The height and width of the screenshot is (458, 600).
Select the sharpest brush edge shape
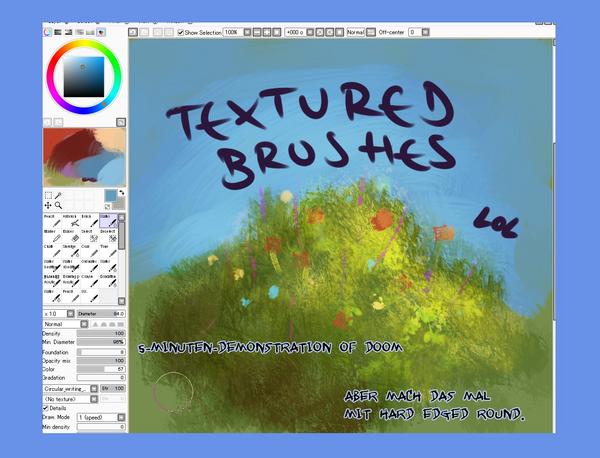tap(95, 324)
